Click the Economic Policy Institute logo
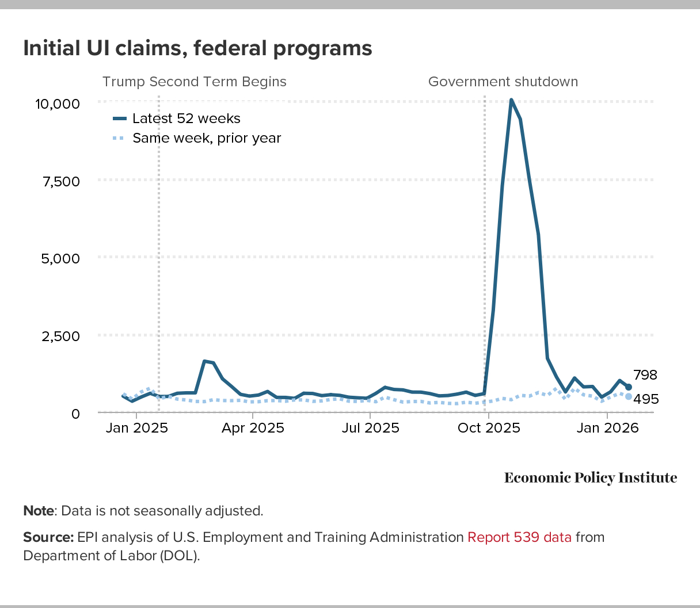Viewport: 700px width, 608px height. [590, 478]
